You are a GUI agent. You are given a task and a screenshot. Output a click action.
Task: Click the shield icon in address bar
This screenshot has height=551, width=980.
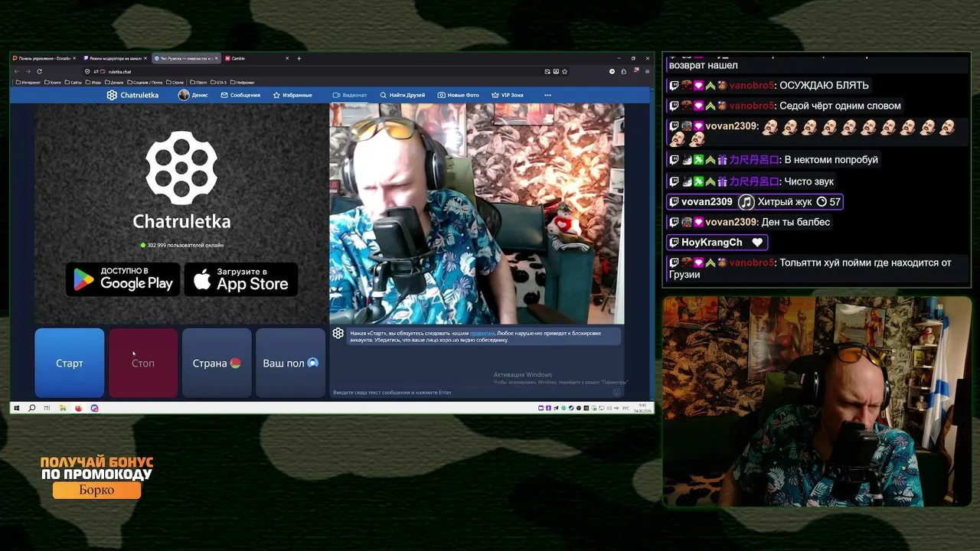click(86, 71)
